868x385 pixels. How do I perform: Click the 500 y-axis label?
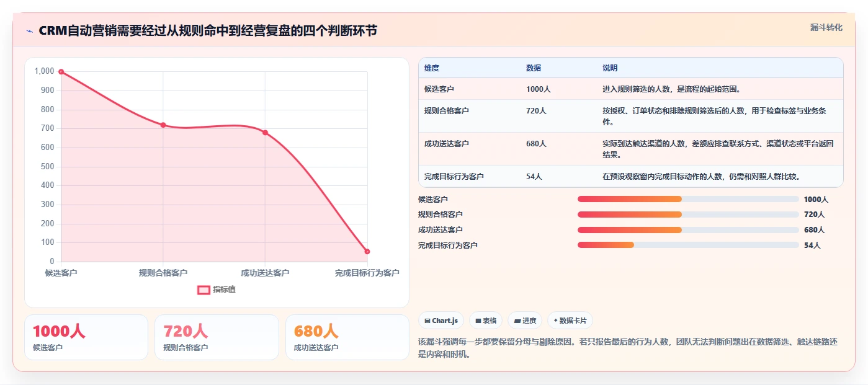[48, 167]
